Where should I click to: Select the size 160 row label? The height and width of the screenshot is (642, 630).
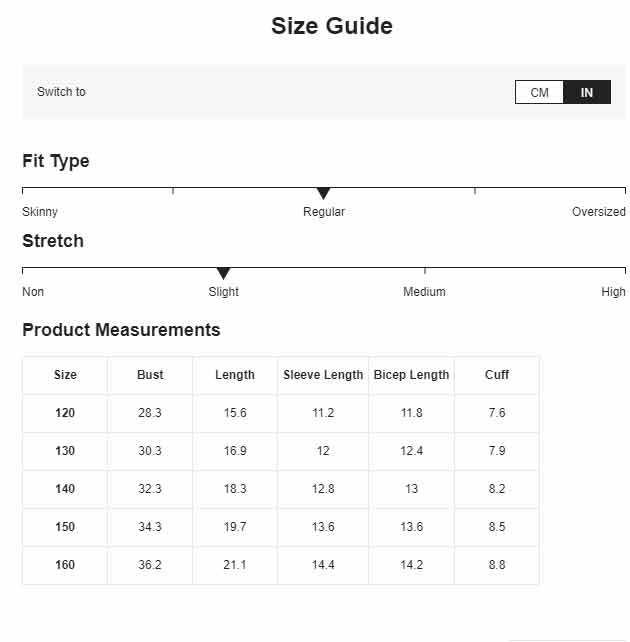coord(65,565)
